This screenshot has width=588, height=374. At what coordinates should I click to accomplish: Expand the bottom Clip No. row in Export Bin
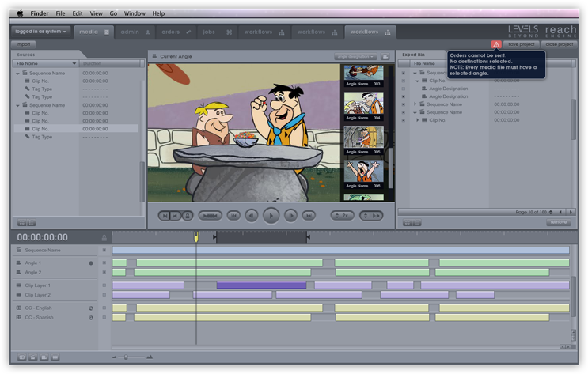coord(417,120)
